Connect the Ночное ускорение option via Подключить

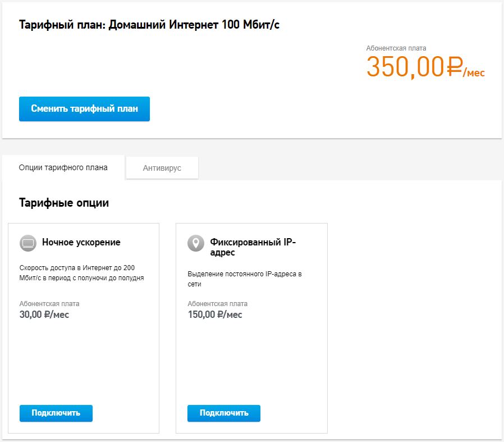[56, 413]
